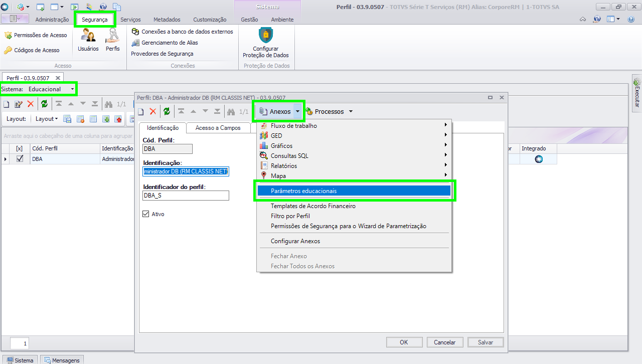Open Gerenciamento de Alias

coord(165,43)
